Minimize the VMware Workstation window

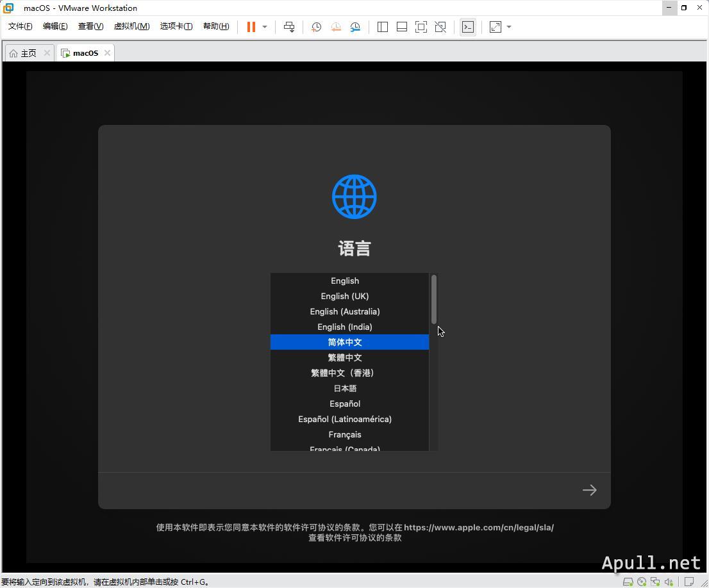tap(669, 8)
